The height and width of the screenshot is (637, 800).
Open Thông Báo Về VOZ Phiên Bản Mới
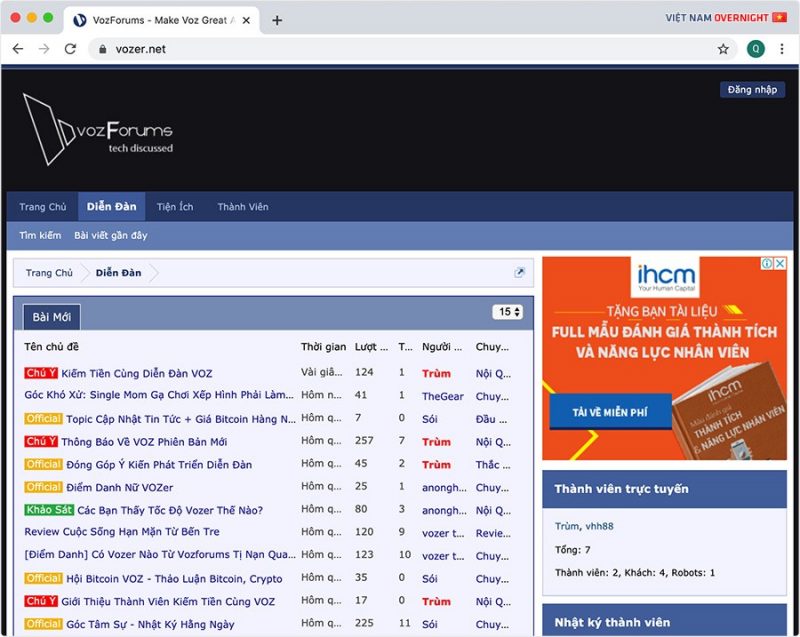pos(144,442)
